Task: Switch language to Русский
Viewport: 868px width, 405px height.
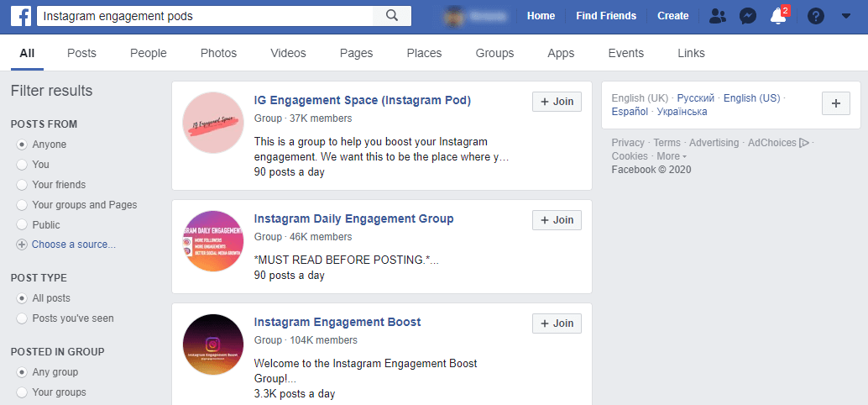Action: click(x=696, y=98)
